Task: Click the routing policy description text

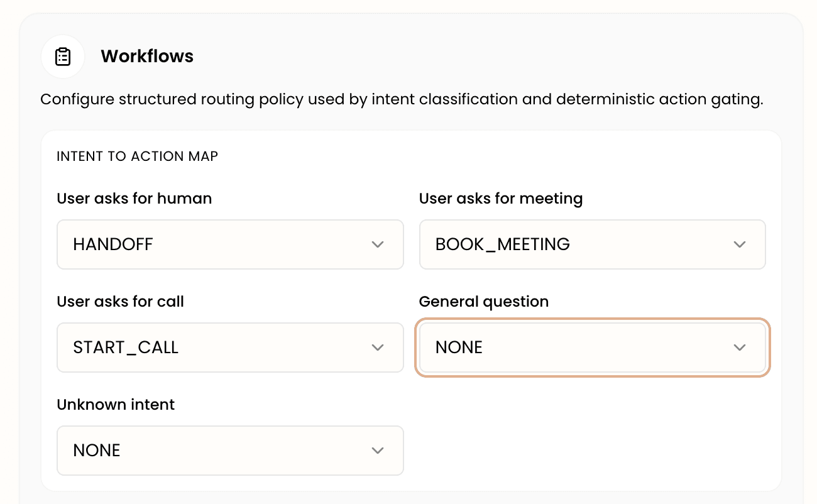Action: (402, 100)
